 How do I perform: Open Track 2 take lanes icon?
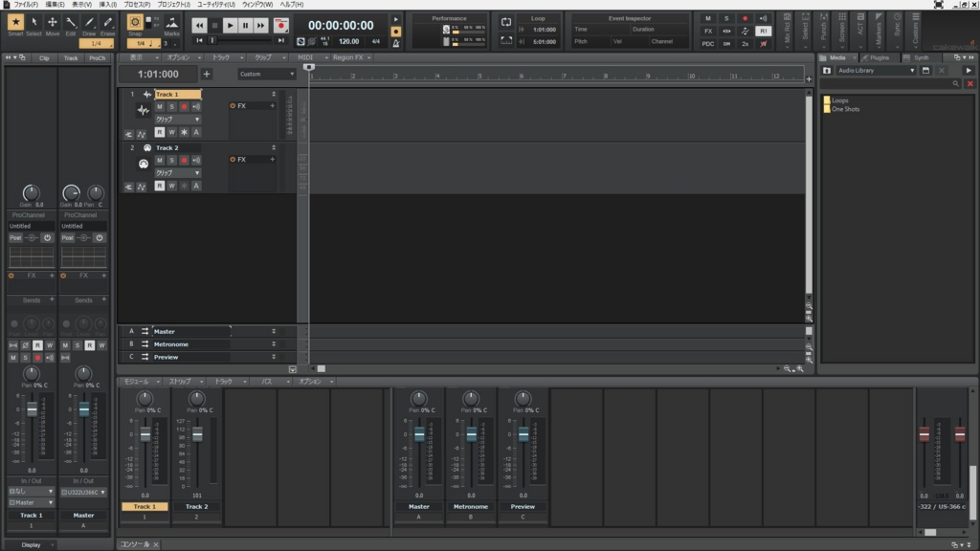pos(129,187)
